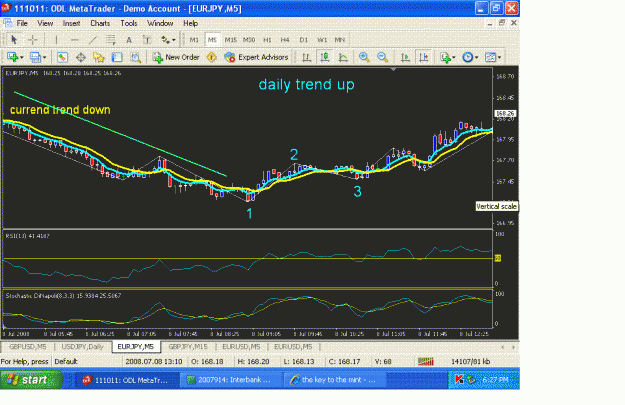Switch to M1 timeframe
Screen dimensions: 625x405
pos(194,39)
